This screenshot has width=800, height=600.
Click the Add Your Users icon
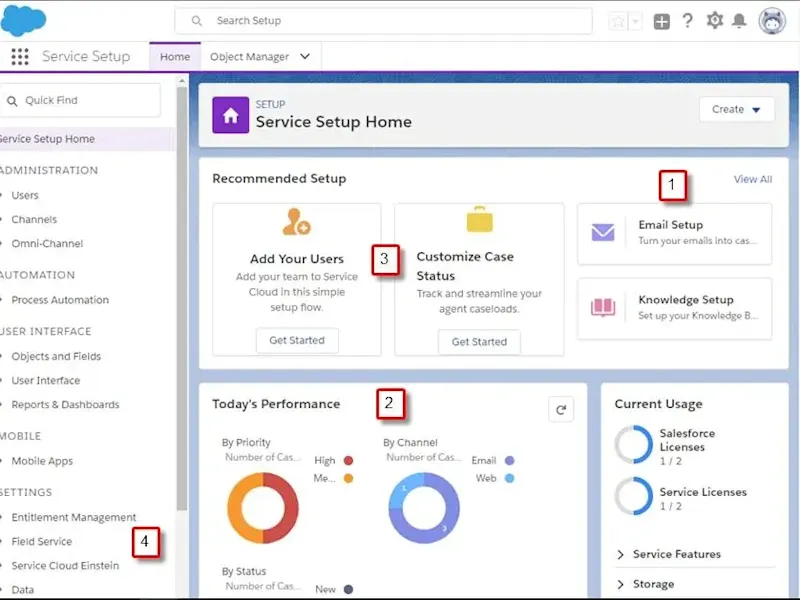[296, 222]
